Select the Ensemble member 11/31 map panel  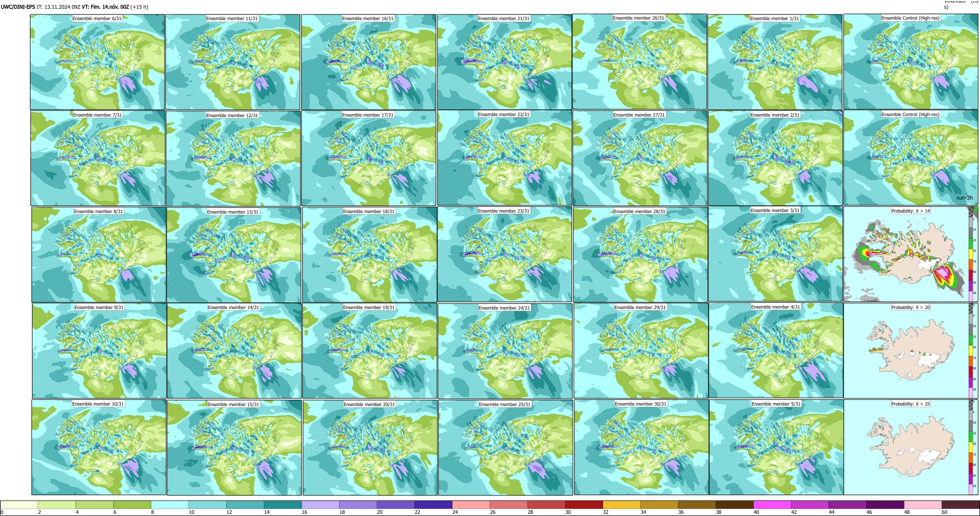tap(233, 62)
